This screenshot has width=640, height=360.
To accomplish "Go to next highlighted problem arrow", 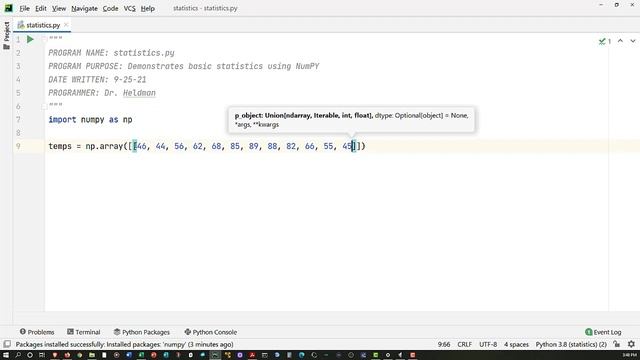I will click(633, 41).
